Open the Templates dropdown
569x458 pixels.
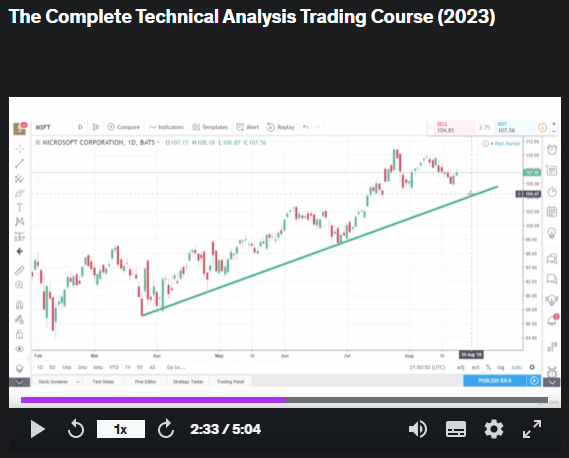(x=210, y=127)
